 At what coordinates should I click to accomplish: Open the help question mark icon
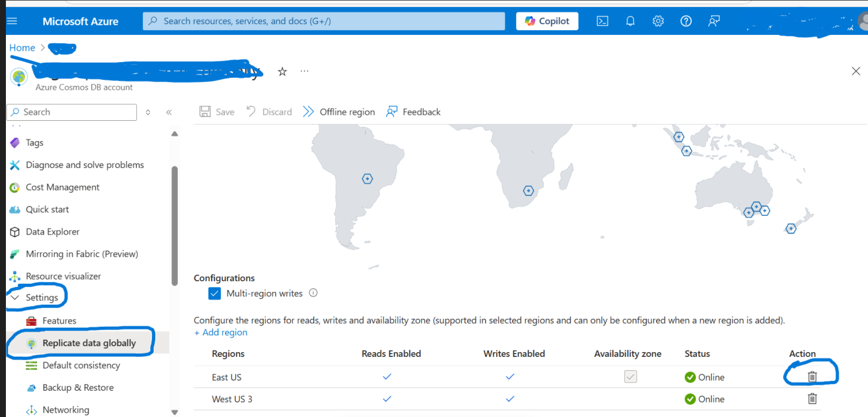(x=686, y=21)
